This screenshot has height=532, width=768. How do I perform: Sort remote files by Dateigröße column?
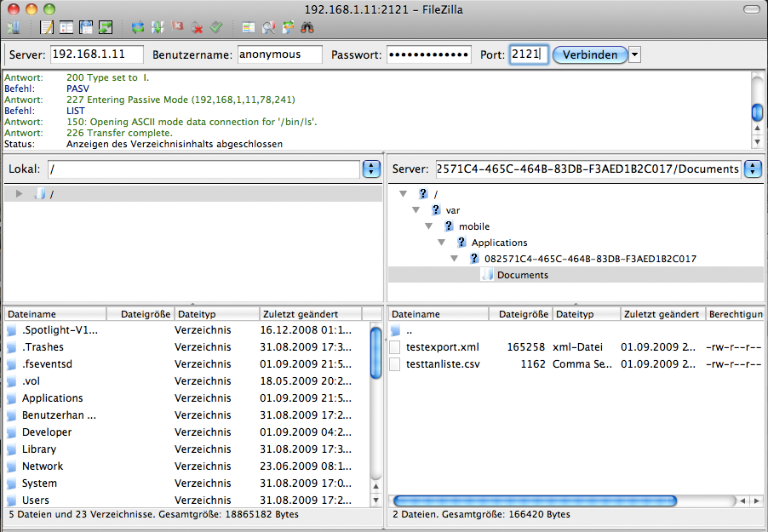520,314
